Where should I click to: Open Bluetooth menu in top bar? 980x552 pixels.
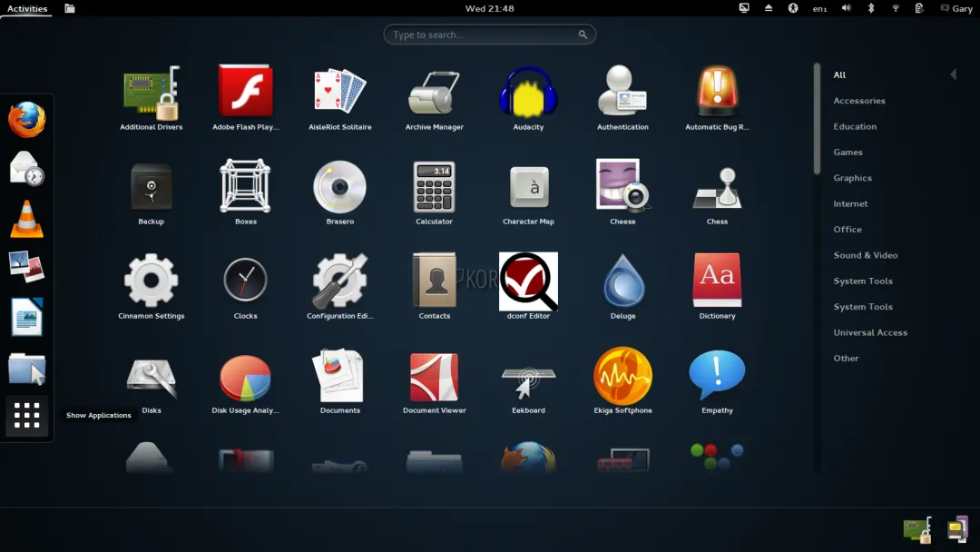(870, 8)
